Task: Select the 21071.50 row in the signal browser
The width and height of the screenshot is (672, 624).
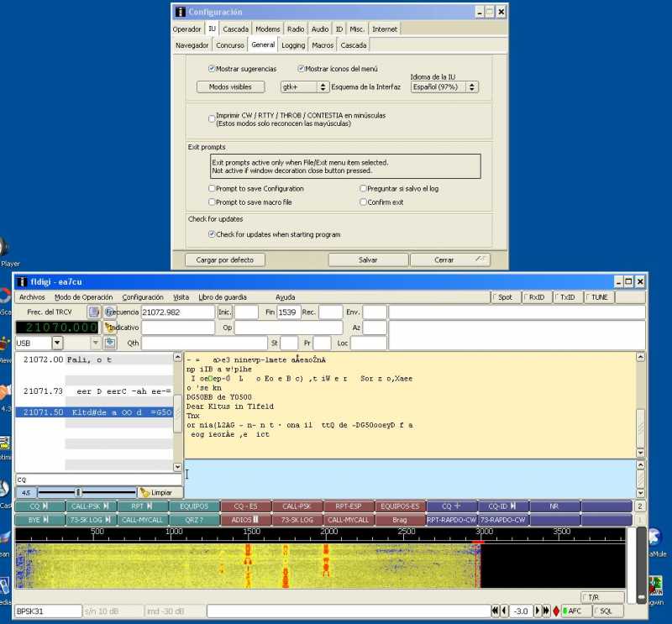Action: 94,412
